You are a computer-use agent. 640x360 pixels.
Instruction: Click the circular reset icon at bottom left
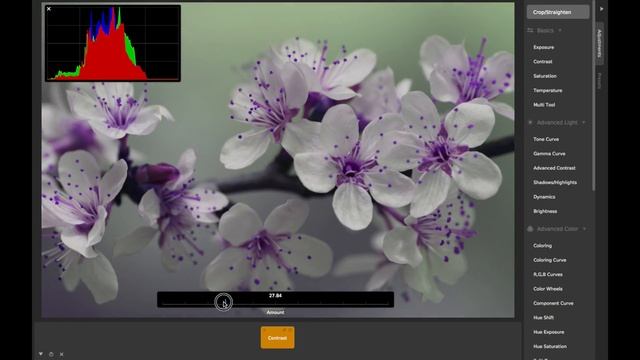(51, 354)
